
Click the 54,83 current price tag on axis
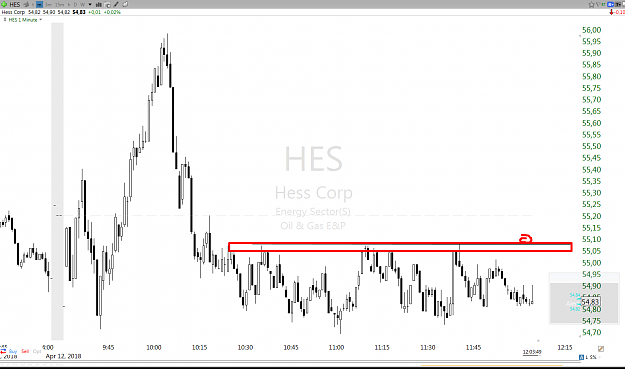tap(590, 302)
